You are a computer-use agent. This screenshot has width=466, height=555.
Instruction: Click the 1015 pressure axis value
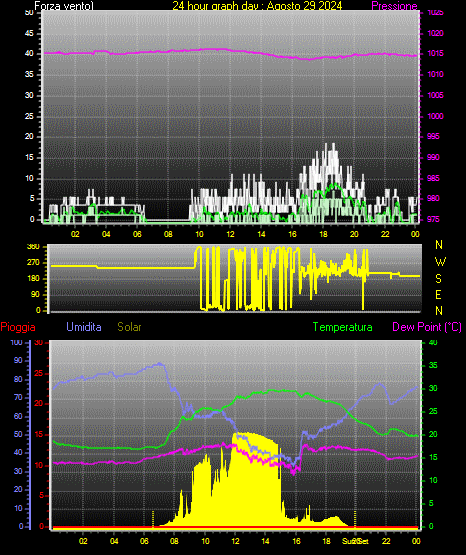[435, 53]
